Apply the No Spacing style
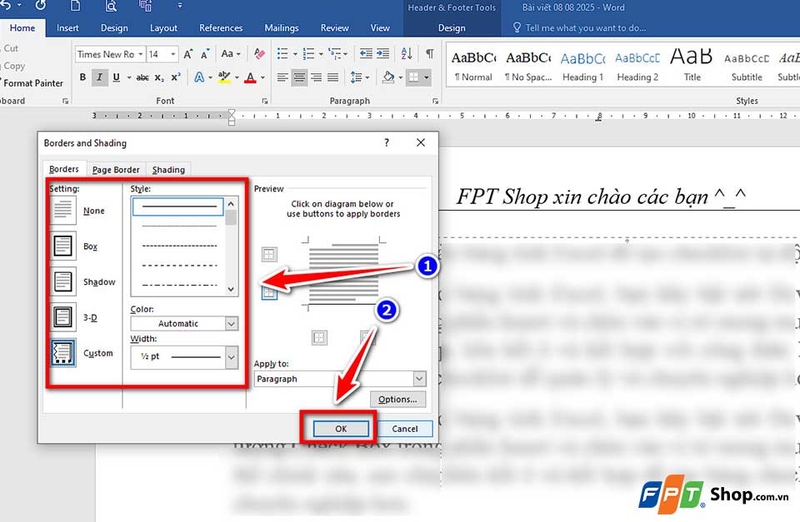The width and height of the screenshot is (800, 522). coord(528,66)
